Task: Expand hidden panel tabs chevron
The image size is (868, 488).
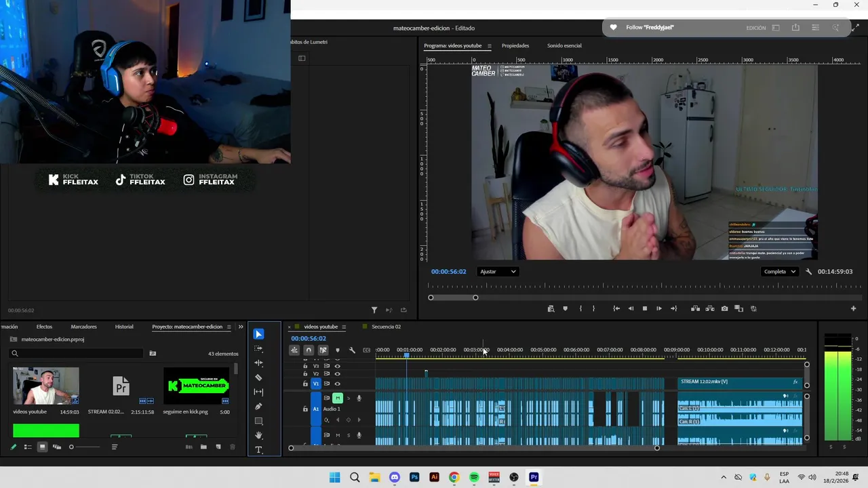Action: coord(240,327)
